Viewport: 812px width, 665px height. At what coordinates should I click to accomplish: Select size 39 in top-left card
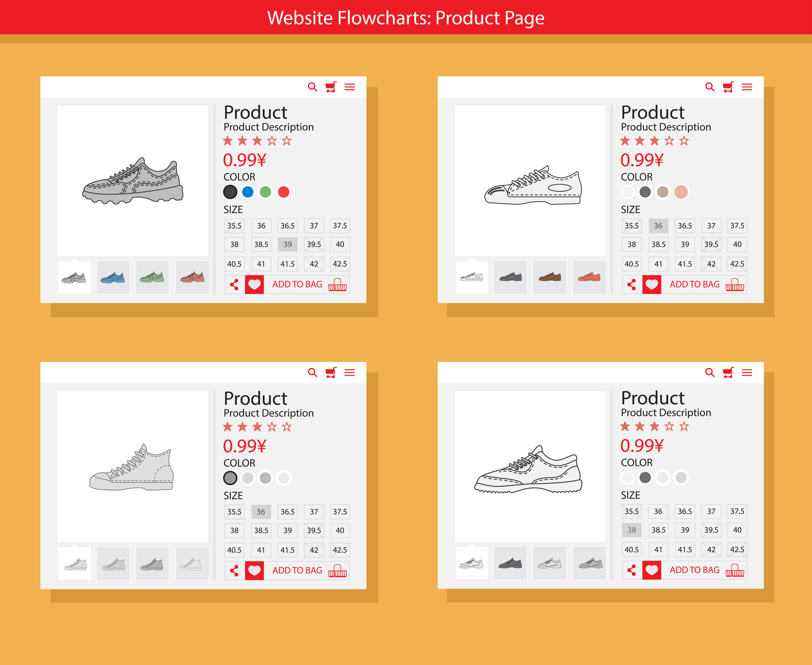288,244
